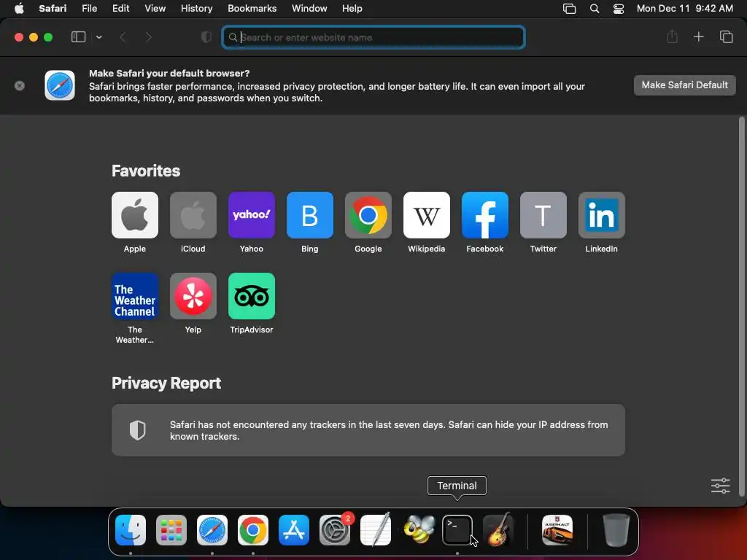747x560 pixels.
Task: Click the Privacy Report heading
Action: (x=166, y=383)
